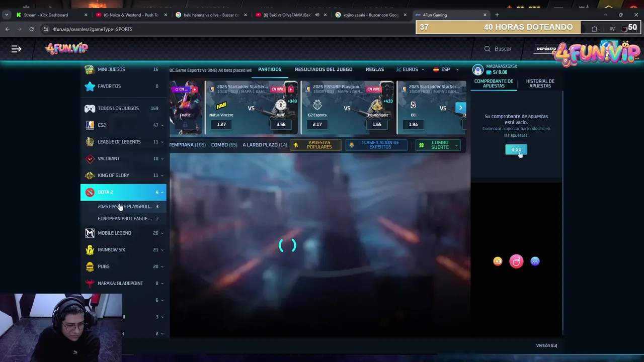
Task: Expand the King of Glory chevron
Action: [162, 175]
